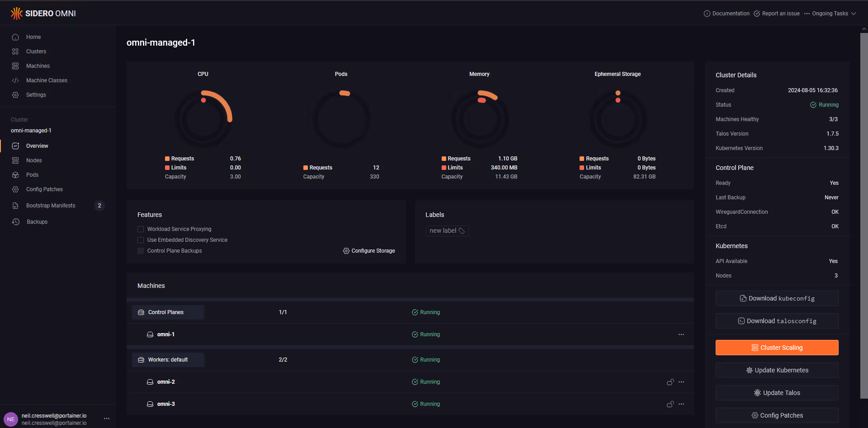Click the omni-2 machine icon
868x428 pixels.
click(150, 382)
